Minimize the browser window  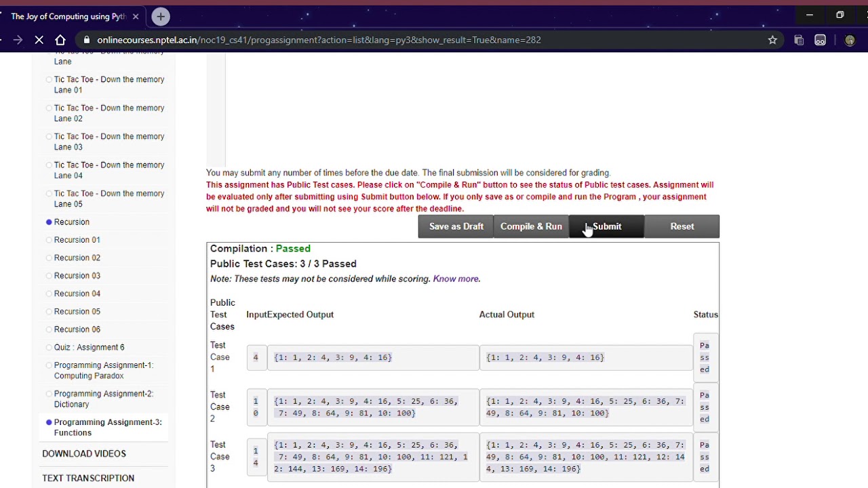point(809,15)
